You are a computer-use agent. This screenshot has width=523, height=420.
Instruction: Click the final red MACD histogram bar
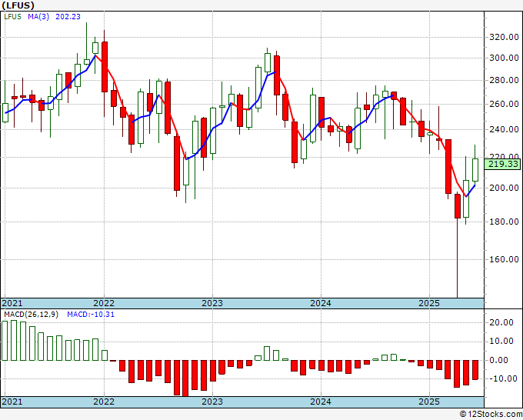(475, 370)
